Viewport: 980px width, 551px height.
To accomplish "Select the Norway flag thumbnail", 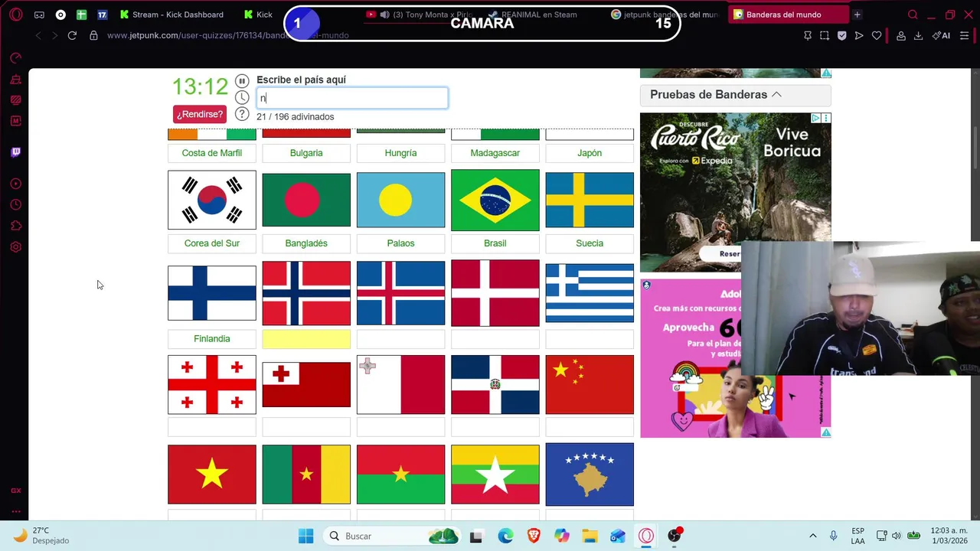I will 306,293.
